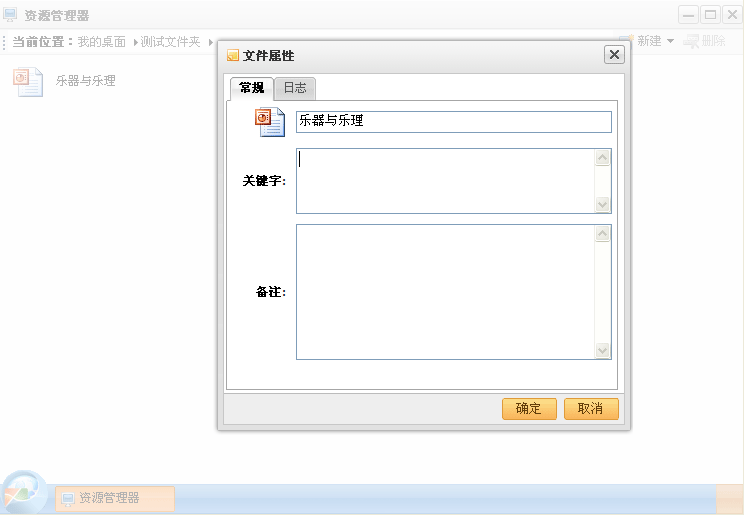Open the start orb on taskbar

(24, 493)
